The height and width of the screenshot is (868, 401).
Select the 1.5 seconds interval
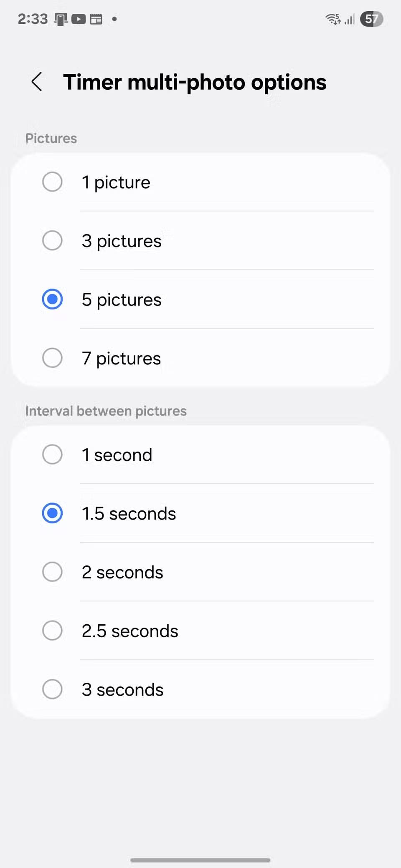tap(53, 513)
